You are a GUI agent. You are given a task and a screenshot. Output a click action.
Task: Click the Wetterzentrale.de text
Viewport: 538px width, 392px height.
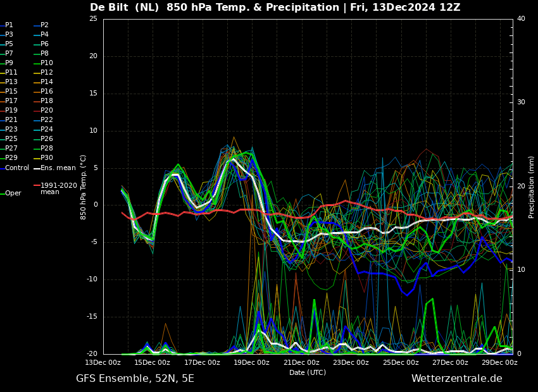pyautogui.click(x=457, y=379)
